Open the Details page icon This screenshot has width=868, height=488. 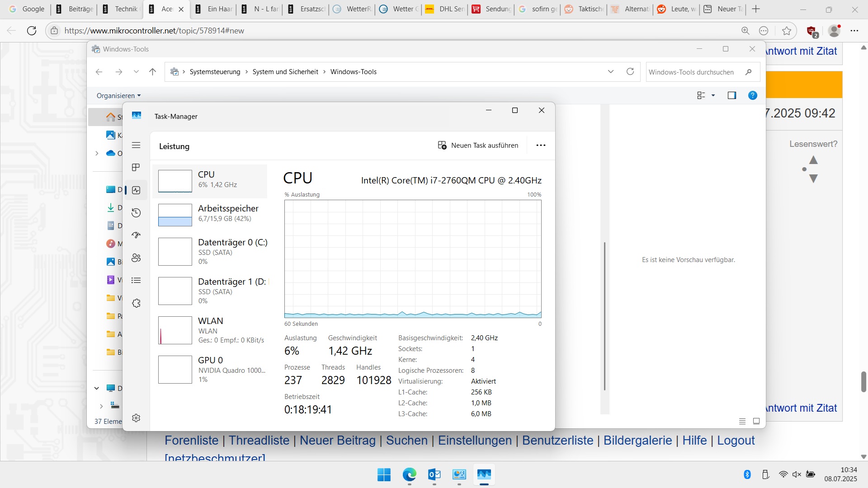click(x=136, y=281)
